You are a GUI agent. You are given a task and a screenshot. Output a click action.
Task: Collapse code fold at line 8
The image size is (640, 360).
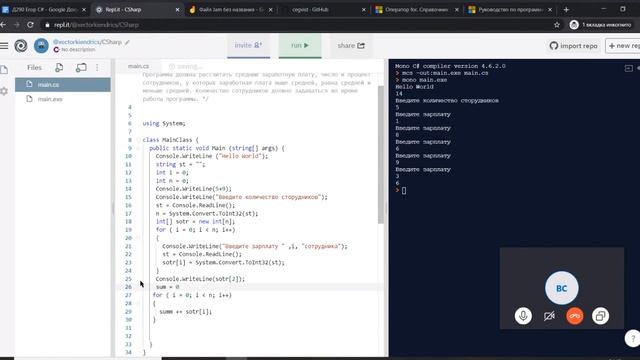[138, 140]
